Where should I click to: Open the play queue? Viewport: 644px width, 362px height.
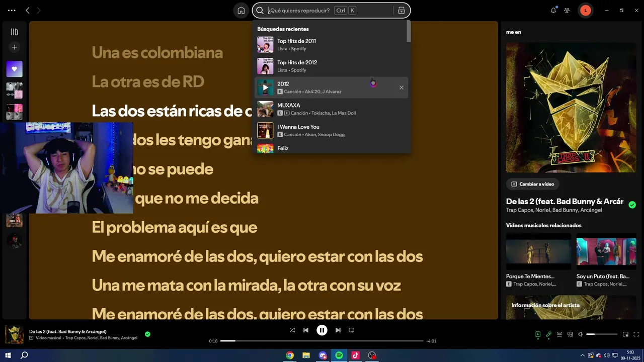tap(559, 334)
